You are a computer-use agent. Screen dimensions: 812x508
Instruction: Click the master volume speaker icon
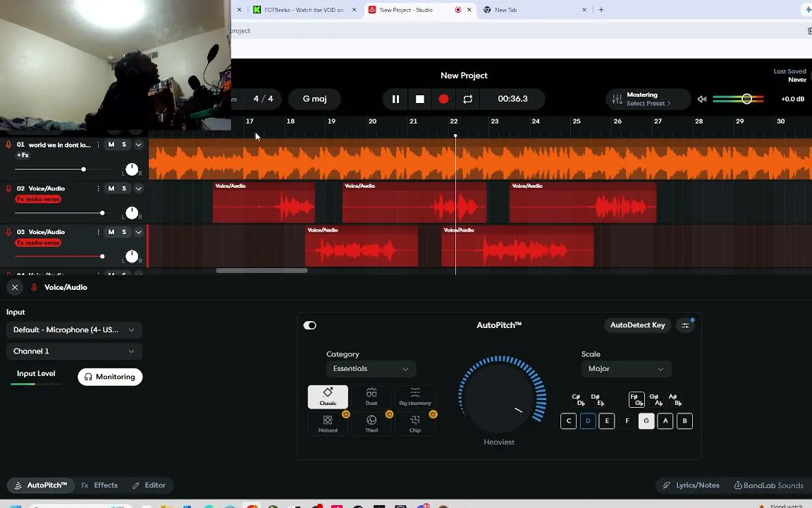[702, 99]
